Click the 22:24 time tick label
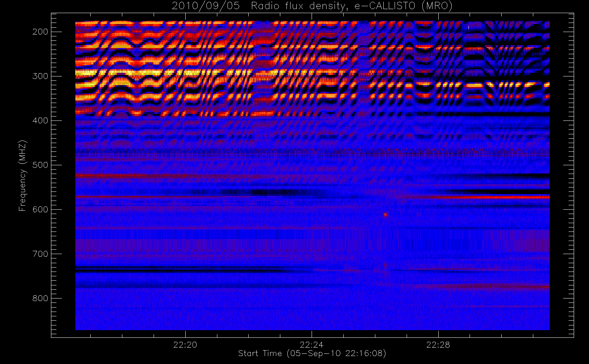Image resolution: width=589 pixels, height=364 pixels. point(312,345)
